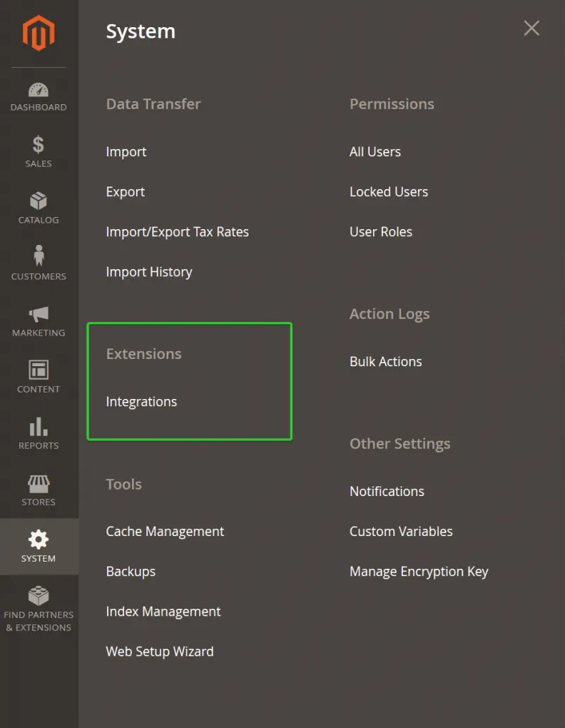Open the Reports bar chart icon
The image size is (565, 728).
(39, 427)
